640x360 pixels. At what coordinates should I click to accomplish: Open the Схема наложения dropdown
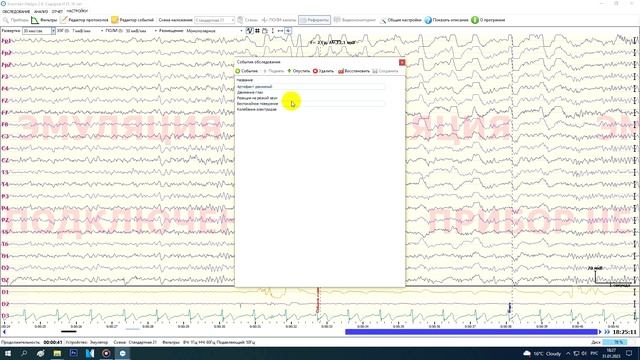pyautogui.click(x=214, y=20)
